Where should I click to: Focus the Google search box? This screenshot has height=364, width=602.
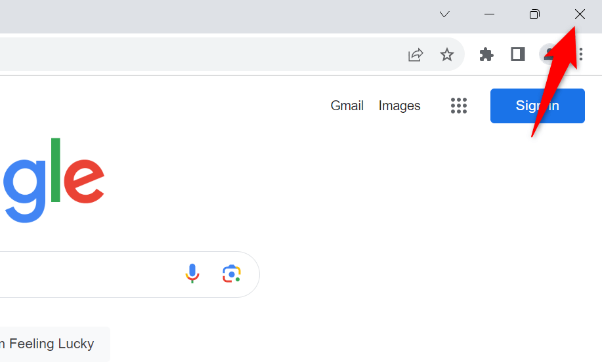(85, 274)
